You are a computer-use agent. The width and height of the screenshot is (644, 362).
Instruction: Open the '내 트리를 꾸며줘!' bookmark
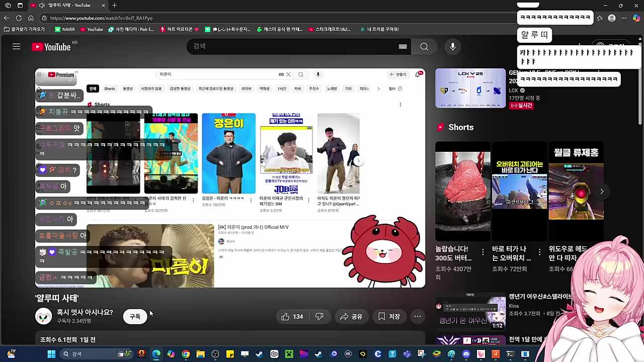click(379, 29)
